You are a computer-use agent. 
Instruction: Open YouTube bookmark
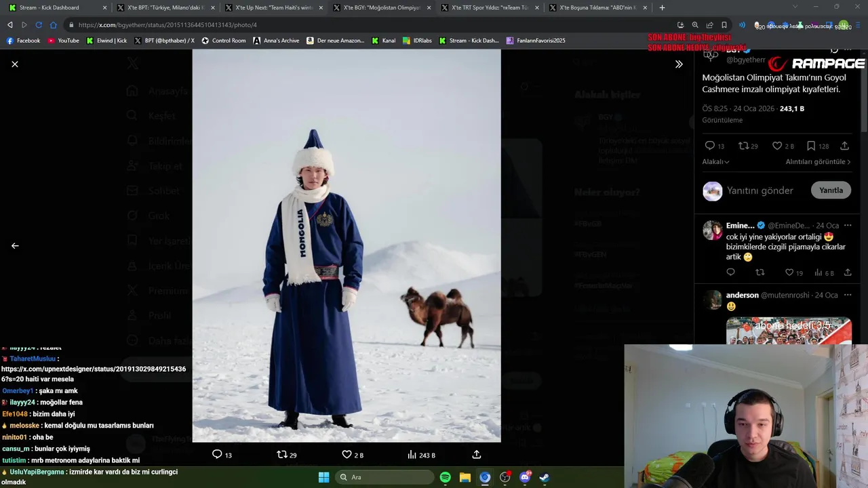[63, 41]
